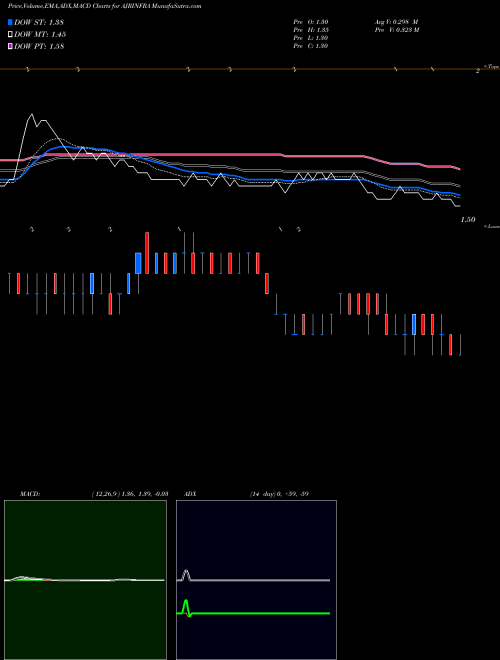
Task: Click the Avg V average volume text
Action: pos(396,22)
